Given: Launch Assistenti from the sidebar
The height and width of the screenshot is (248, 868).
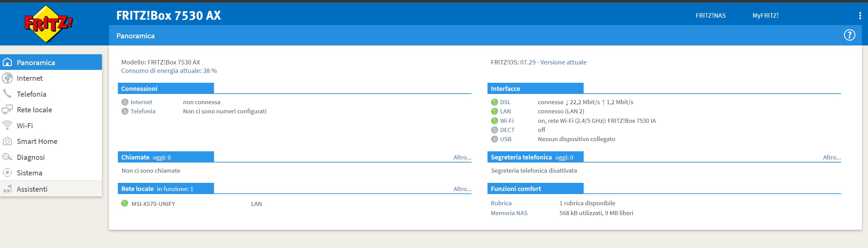Looking at the screenshot, I should (51, 189).
